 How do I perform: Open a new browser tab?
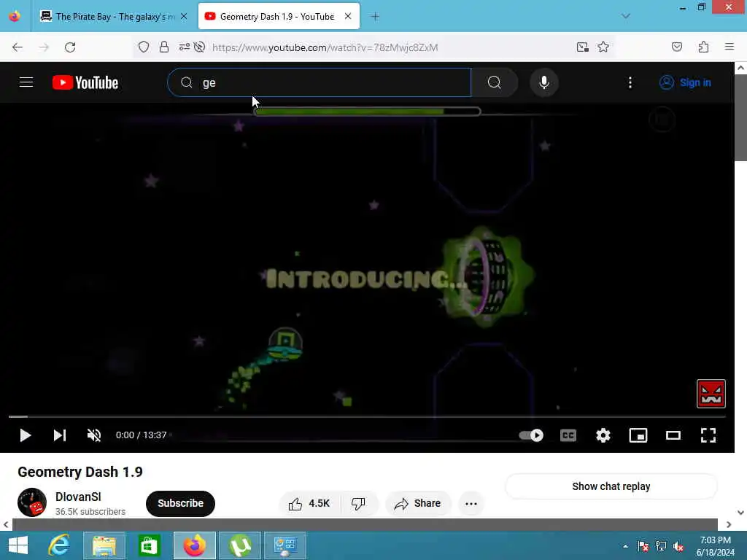[376, 17]
